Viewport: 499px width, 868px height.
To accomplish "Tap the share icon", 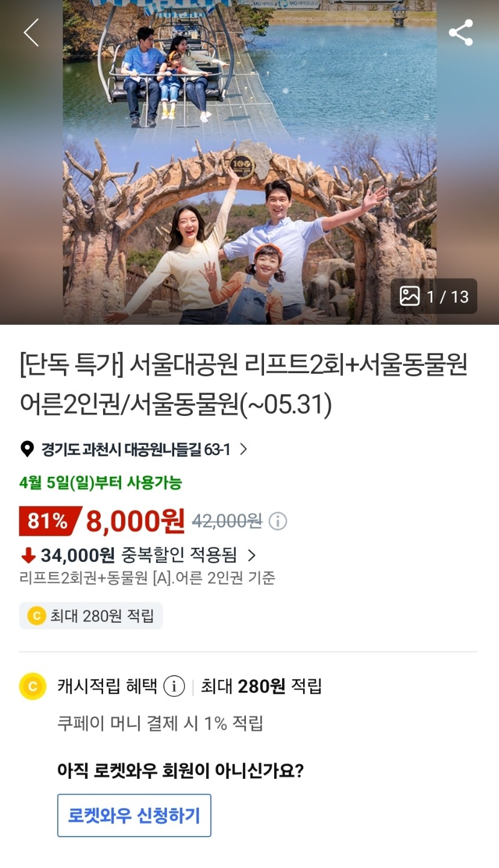I will tap(461, 33).
